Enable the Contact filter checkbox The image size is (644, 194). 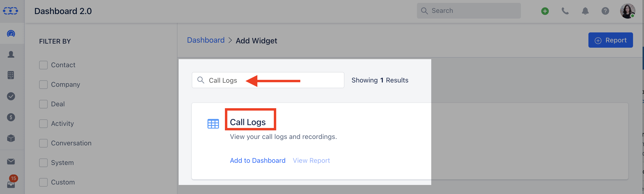click(43, 65)
